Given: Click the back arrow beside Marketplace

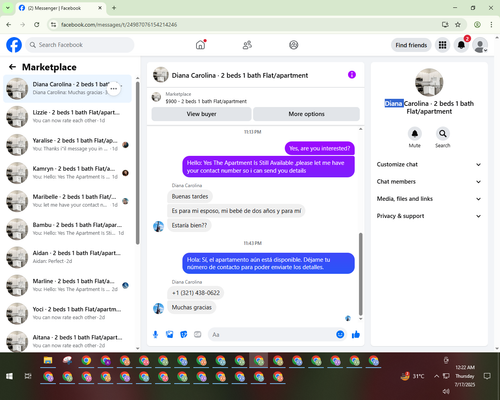Looking at the screenshot, I should pos(12,67).
